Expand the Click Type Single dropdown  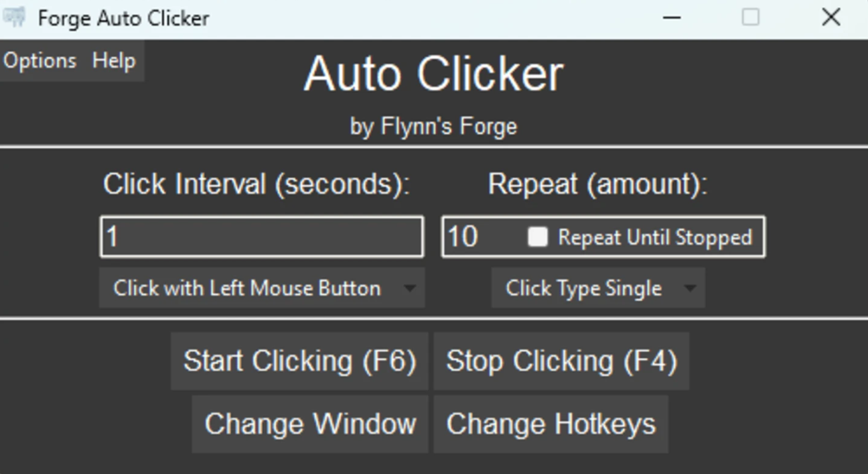click(598, 288)
